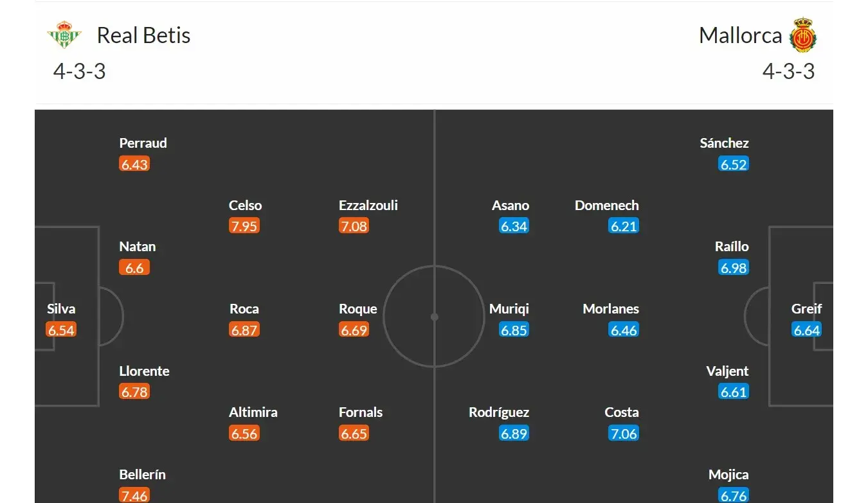Click Raíllo's 6.98 rating badge
Viewport: 868px width, 503px height.
point(734,267)
